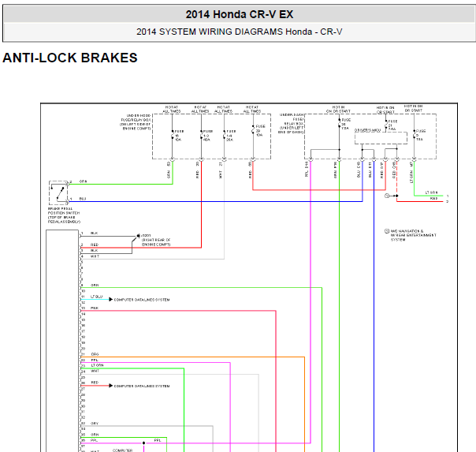Viewport: 476px width, 452px height.
Task: Click arrow next to pin 26 RED wire
Action: [x=111, y=386]
